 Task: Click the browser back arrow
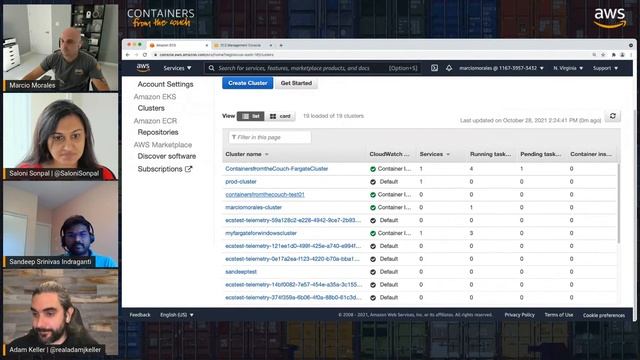point(128,55)
